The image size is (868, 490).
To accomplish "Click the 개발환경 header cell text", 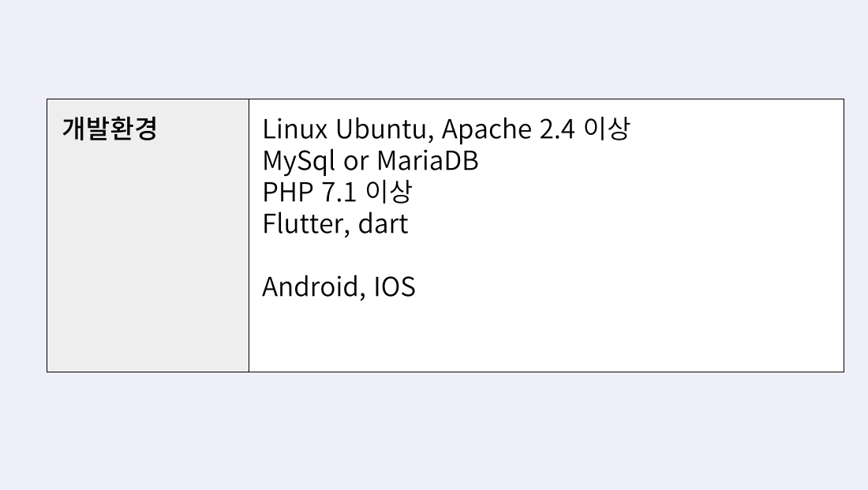I will [110, 129].
